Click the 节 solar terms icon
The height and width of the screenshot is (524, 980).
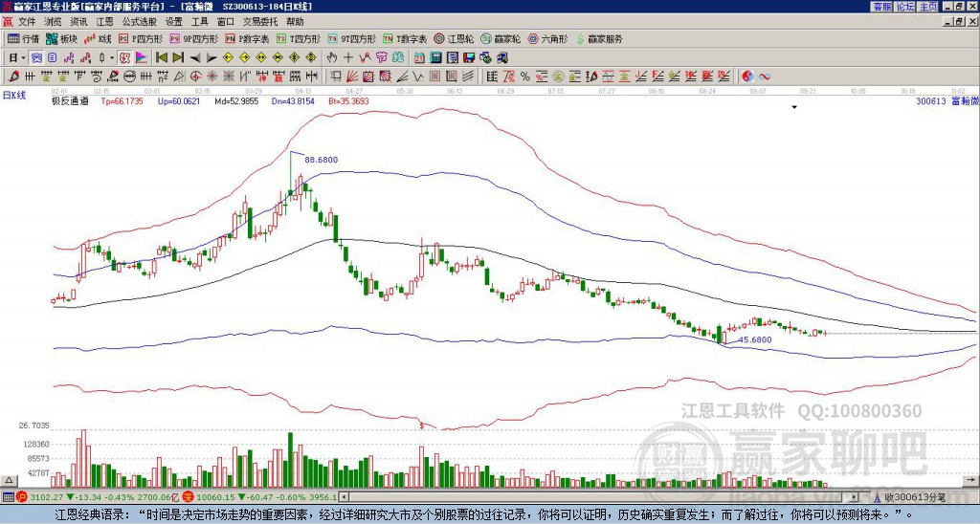(x=381, y=58)
